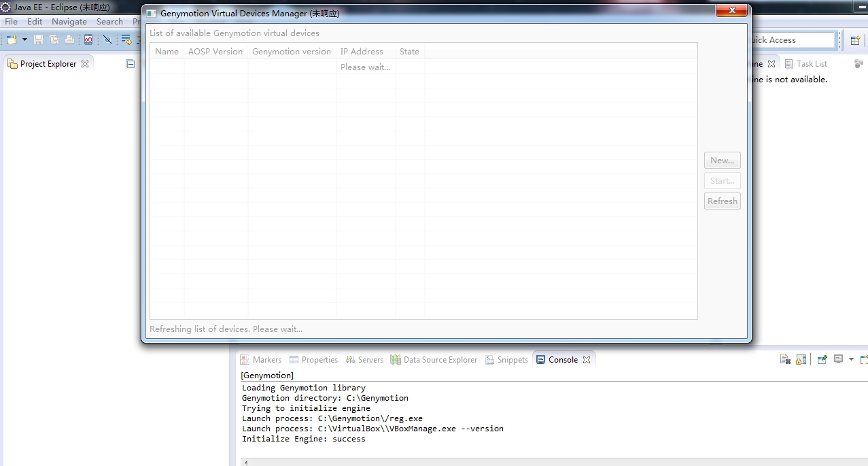This screenshot has height=466, width=868.
Task: Click the toolbar icon right of Skip Breakpoints
Action: click(x=126, y=40)
